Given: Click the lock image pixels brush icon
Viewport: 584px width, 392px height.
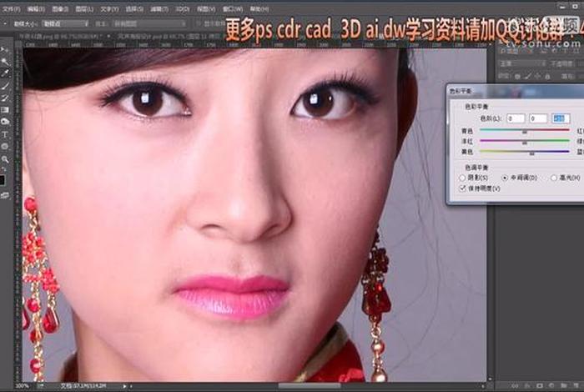Looking at the screenshot, I should click(x=528, y=77).
